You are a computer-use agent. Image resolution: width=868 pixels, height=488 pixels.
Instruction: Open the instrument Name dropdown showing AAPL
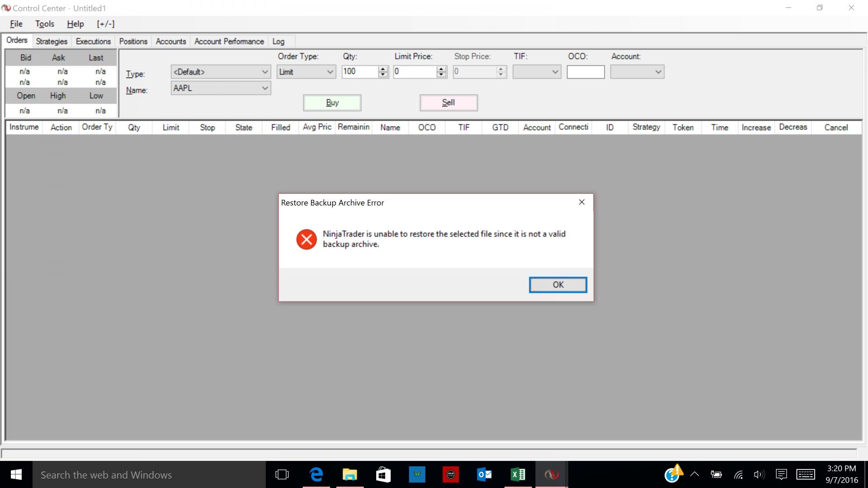click(265, 88)
